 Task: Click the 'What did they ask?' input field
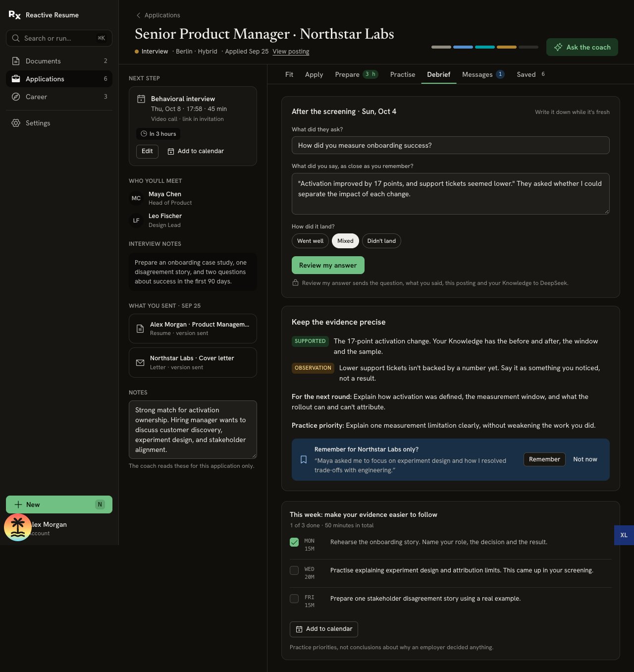[451, 145]
